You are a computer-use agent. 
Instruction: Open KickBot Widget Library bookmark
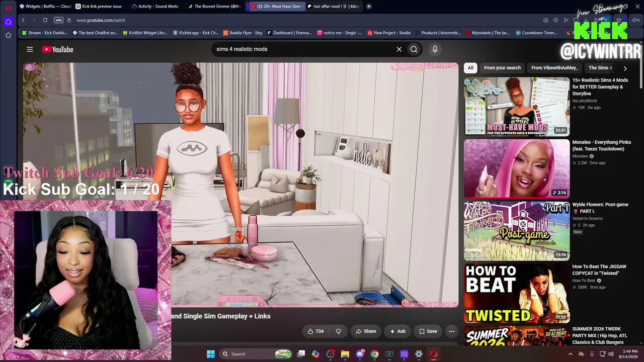145,33
